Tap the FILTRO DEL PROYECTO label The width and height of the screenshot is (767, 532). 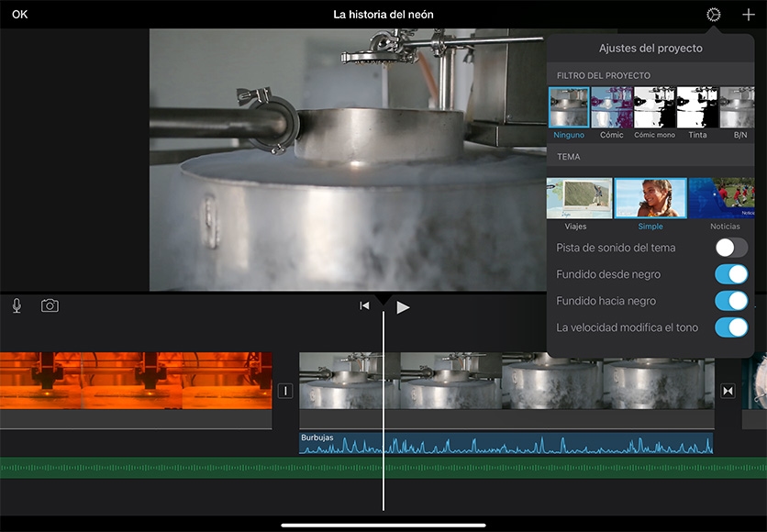[604, 75]
